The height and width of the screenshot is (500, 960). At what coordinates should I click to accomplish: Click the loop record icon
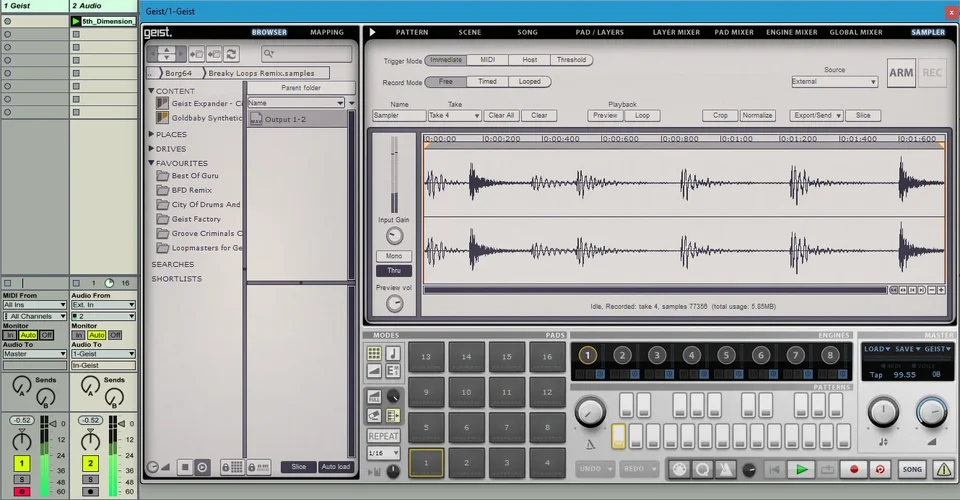coord(880,469)
